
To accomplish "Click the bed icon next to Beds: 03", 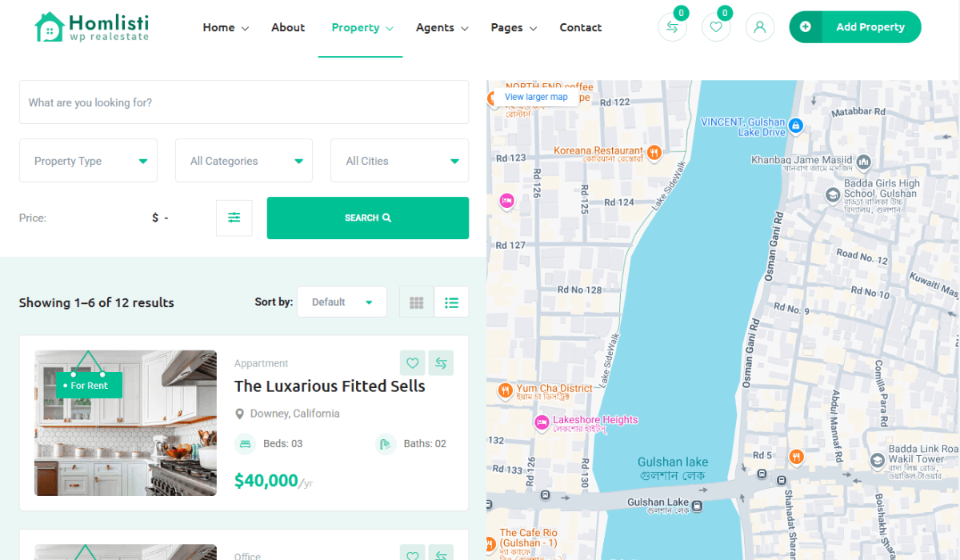I will (245, 444).
